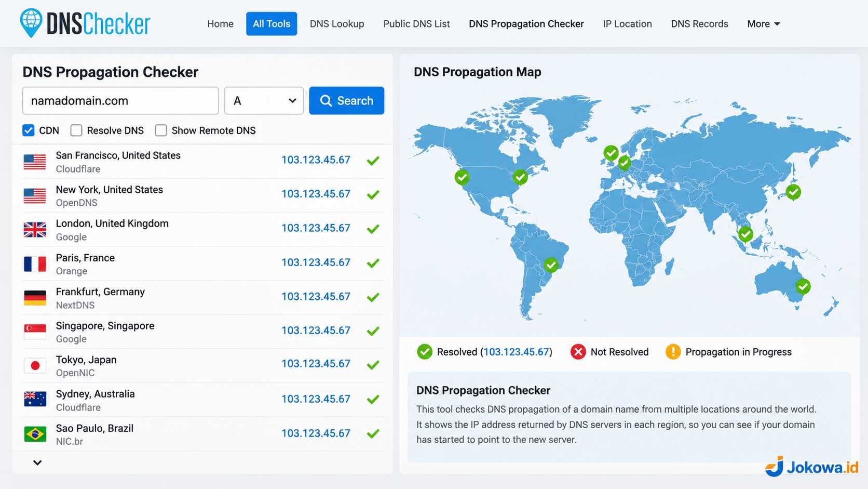Screen dimensions: 868x489
Task: Click the OpenNIC provider label
Action: click(75, 373)
